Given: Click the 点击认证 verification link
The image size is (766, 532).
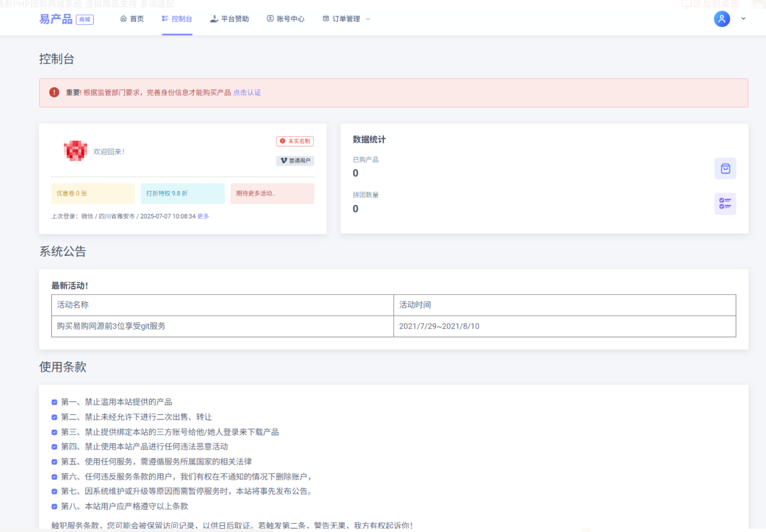Looking at the screenshot, I should (247, 92).
